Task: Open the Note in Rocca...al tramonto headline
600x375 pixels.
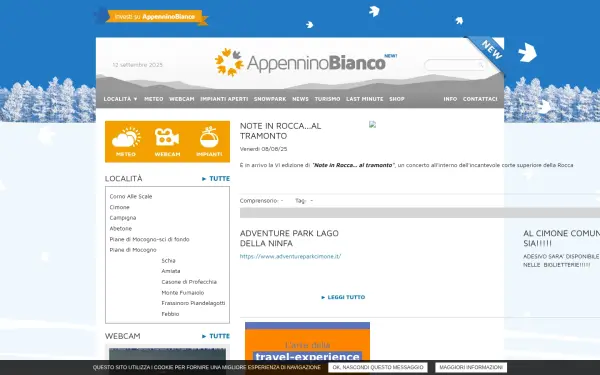Action: (280, 131)
